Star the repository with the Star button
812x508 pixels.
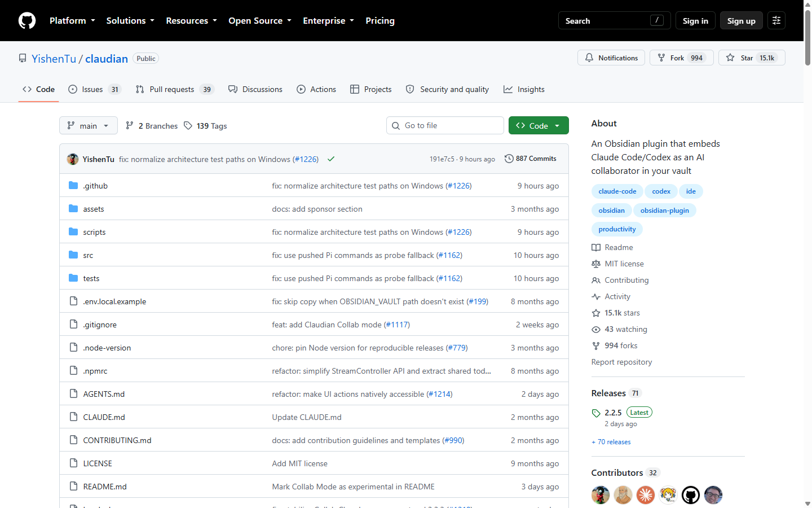[752, 58]
